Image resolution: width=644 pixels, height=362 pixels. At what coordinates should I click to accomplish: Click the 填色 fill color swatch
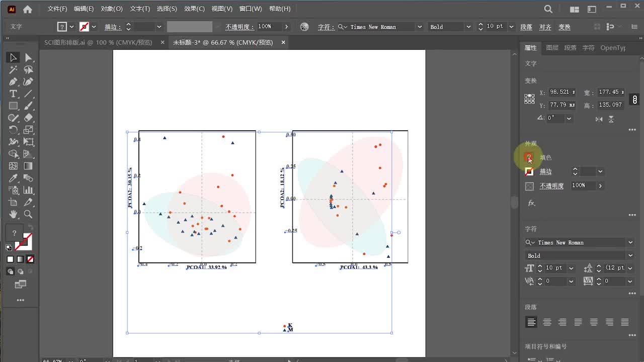[529, 157]
